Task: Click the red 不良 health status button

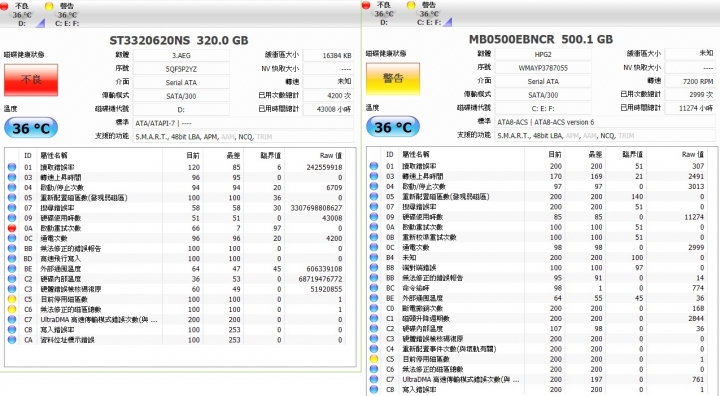Action: (x=31, y=79)
